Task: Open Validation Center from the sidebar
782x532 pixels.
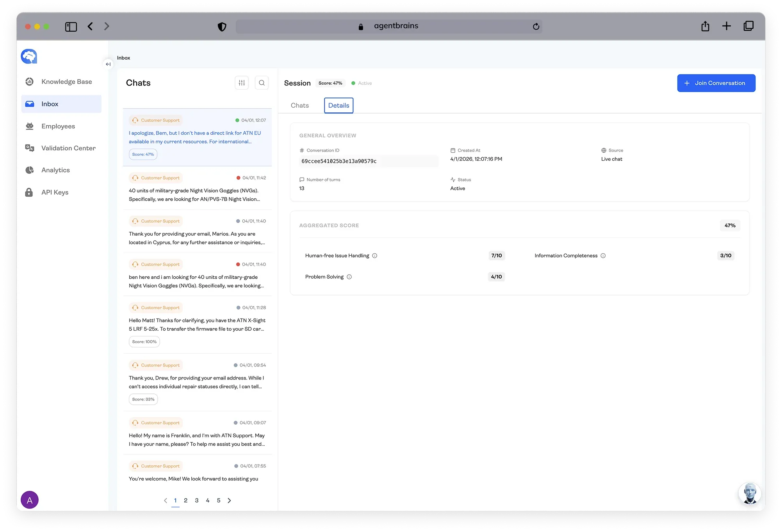Action: 68,148
